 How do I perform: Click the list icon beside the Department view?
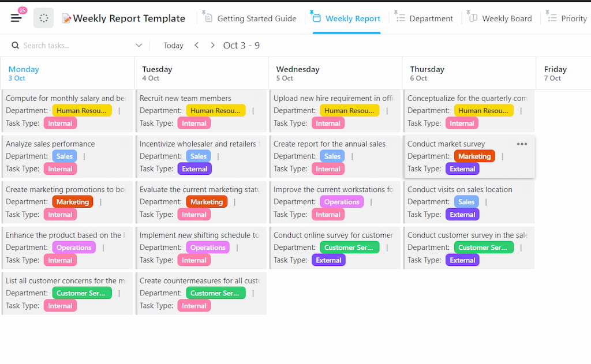[x=402, y=18]
